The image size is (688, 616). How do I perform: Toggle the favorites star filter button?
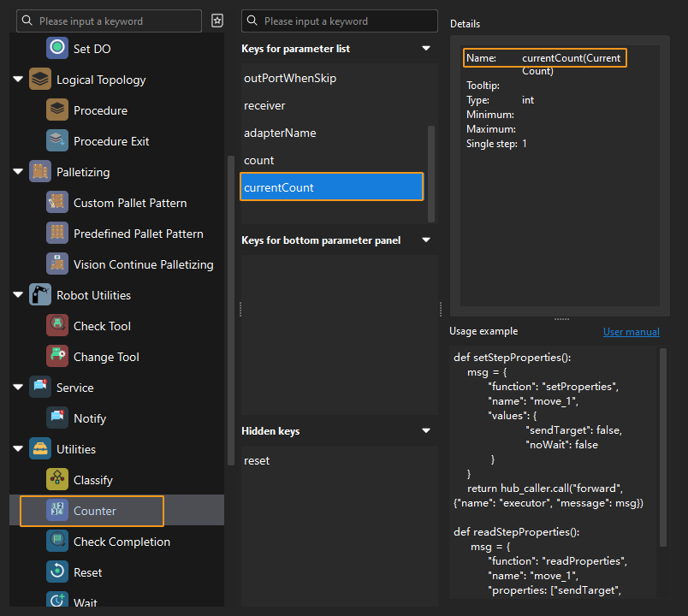coord(217,21)
